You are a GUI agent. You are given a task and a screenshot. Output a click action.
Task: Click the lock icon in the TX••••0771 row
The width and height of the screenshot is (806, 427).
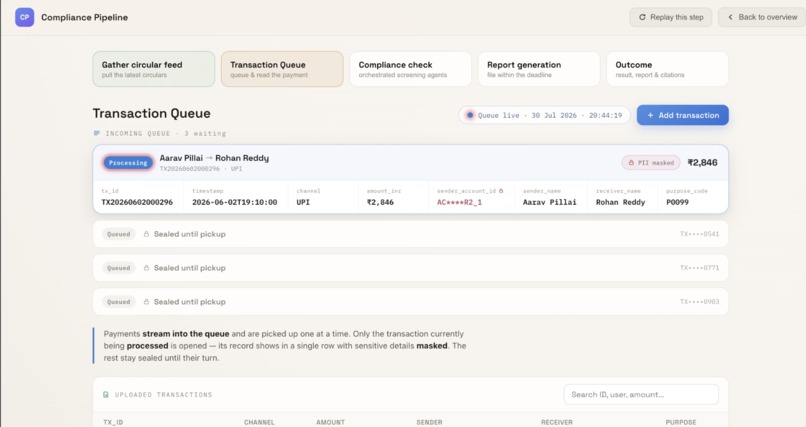146,268
